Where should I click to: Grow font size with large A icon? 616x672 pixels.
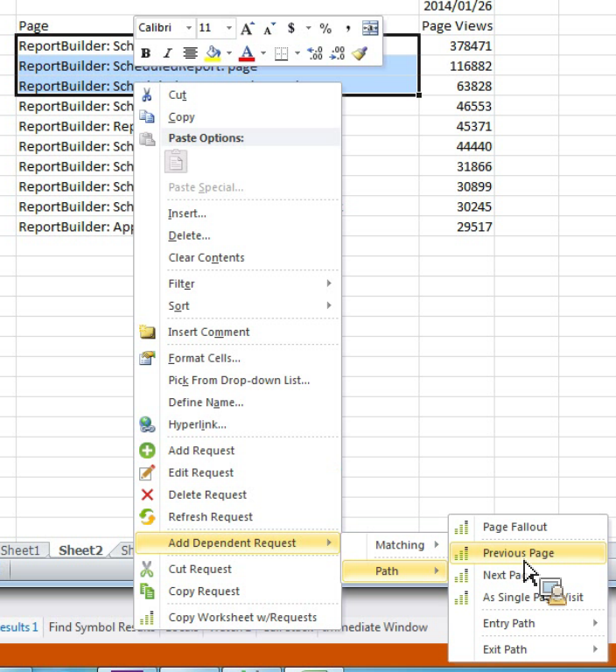(248, 28)
